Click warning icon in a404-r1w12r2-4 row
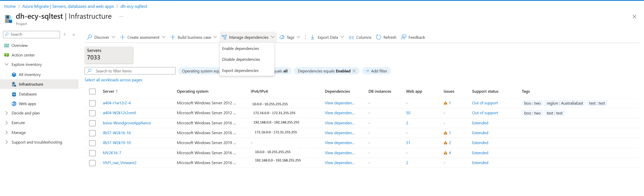The image size is (644, 196). pyautogui.click(x=445, y=103)
